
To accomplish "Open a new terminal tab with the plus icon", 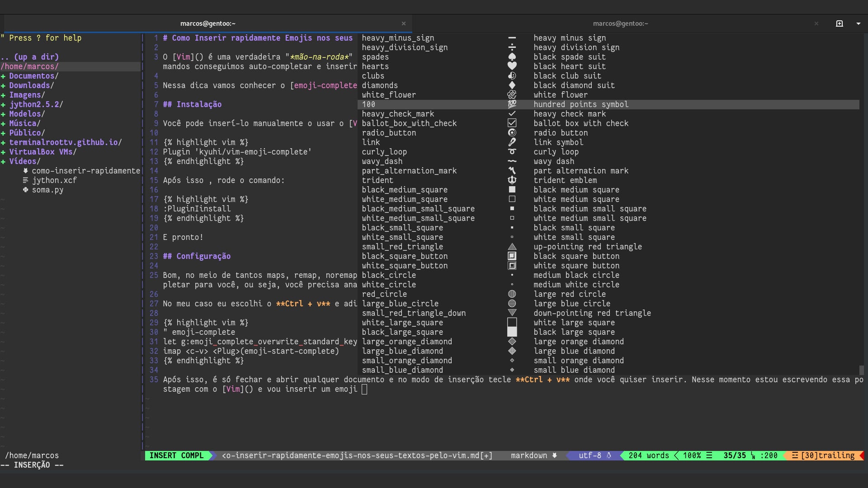I will tap(840, 23).
